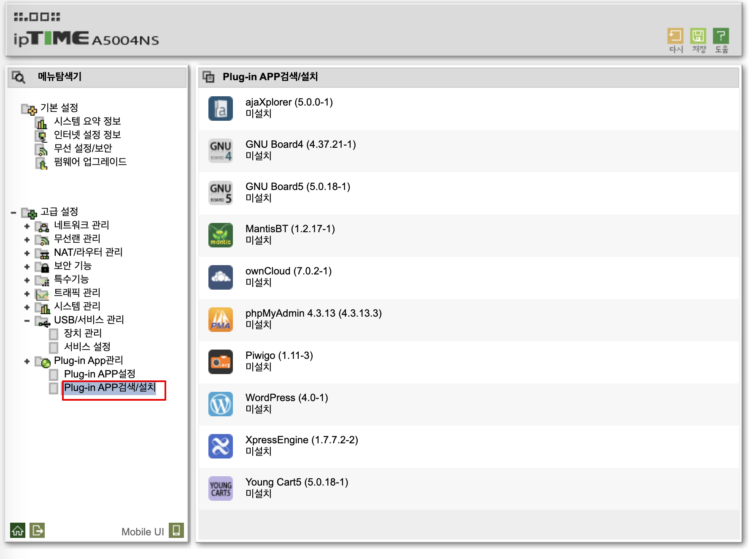Viewport: 756px width, 559px height.
Task: Click the Mobile UI phone icon
Action: pyautogui.click(x=176, y=530)
